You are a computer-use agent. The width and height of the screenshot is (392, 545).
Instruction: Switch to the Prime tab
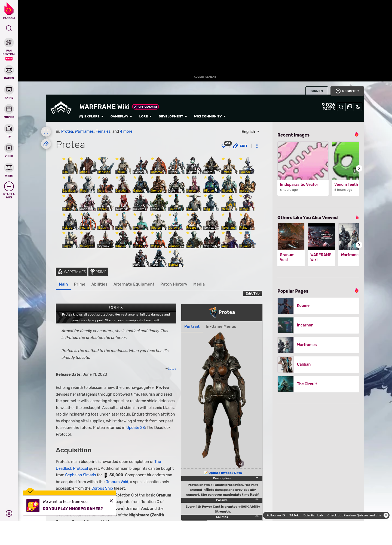pyautogui.click(x=79, y=284)
